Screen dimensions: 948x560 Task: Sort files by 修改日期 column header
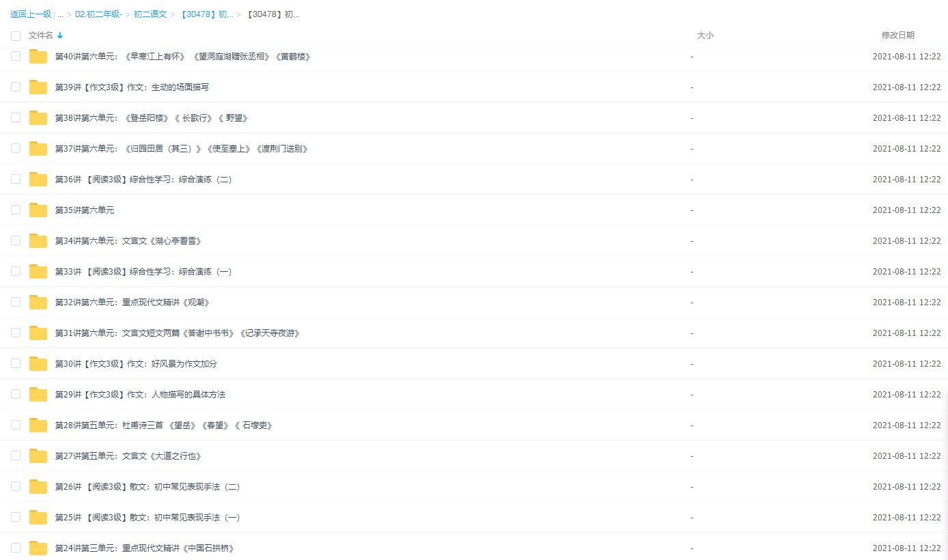pyautogui.click(x=897, y=36)
